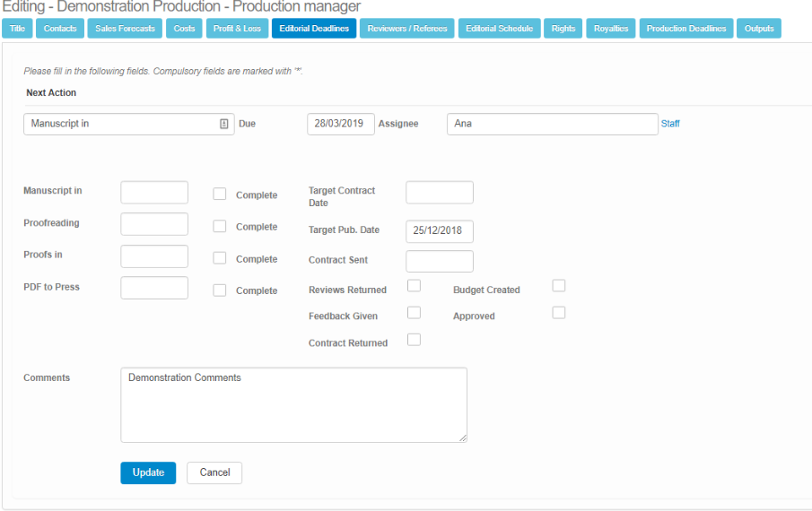Image resolution: width=812 pixels, height=511 pixels.
Task: Click the Update button
Action: [x=148, y=472]
